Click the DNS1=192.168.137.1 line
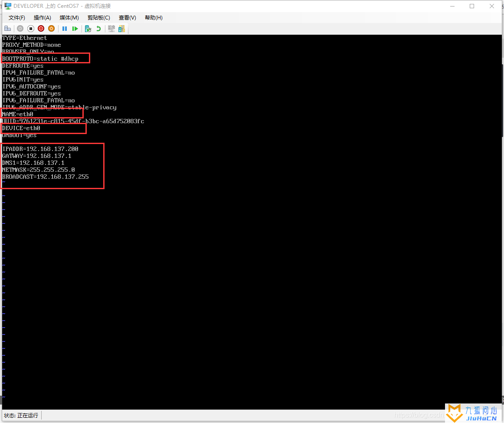 [33, 163]
